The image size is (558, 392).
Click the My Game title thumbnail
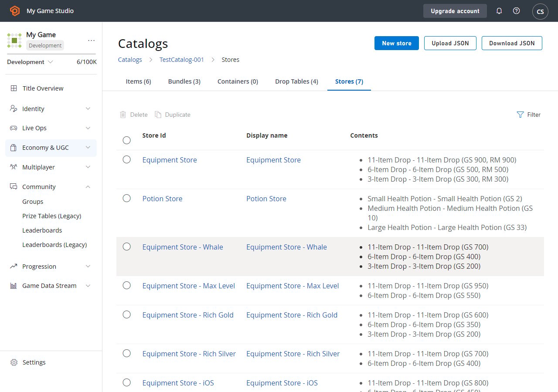point(14,40)
